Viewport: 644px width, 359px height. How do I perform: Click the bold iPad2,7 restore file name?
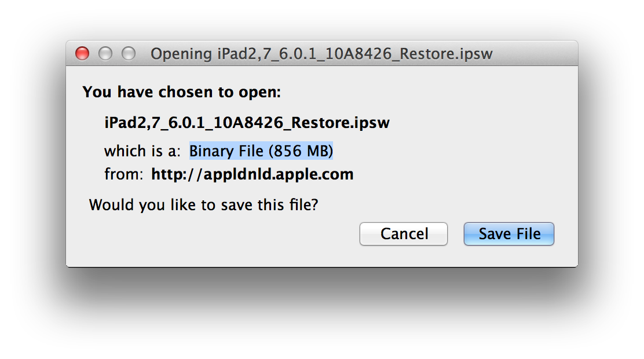click(x=247, y=123)
